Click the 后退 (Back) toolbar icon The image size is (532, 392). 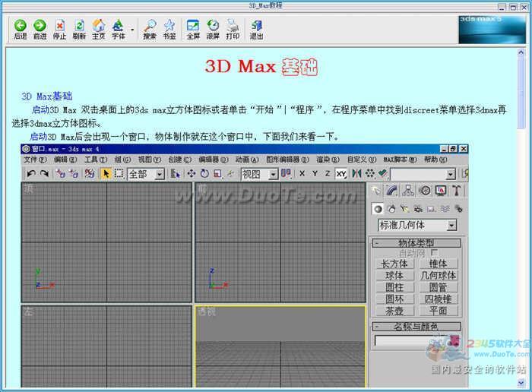(21, 29)
